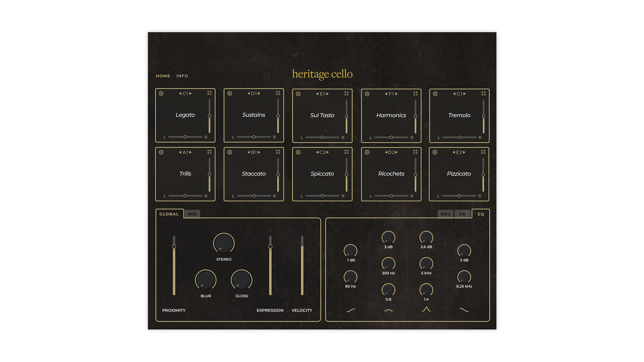Open the Trills pad settings gear icon
This screenshot has width=644, height=362.
tap(161, 152)
